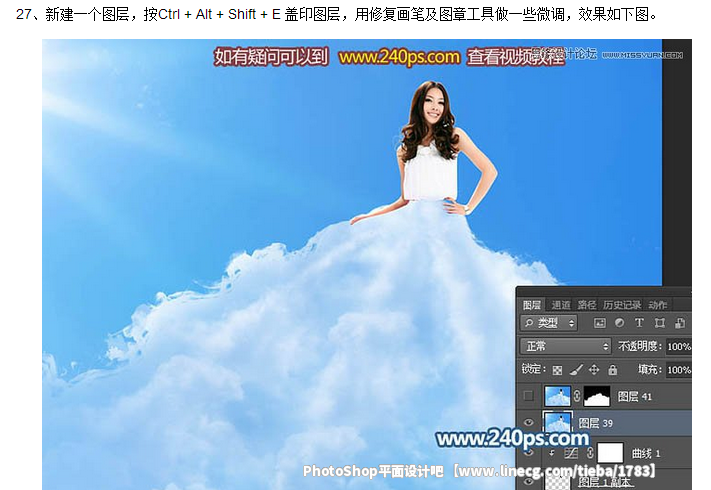Switch to the 路径 tab
Image resolution: width=711 pixels, height=490 pixels.
click(x=587, y=305)
